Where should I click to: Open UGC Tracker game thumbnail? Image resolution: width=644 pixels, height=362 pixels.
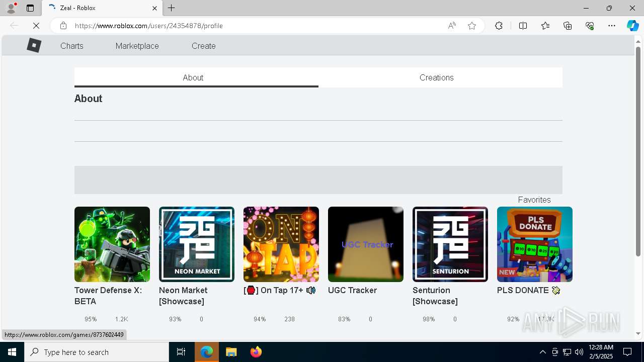366,244
